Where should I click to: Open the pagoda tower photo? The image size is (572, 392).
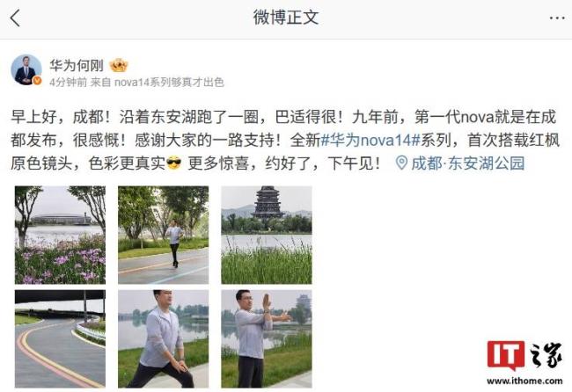coord(267,235)
